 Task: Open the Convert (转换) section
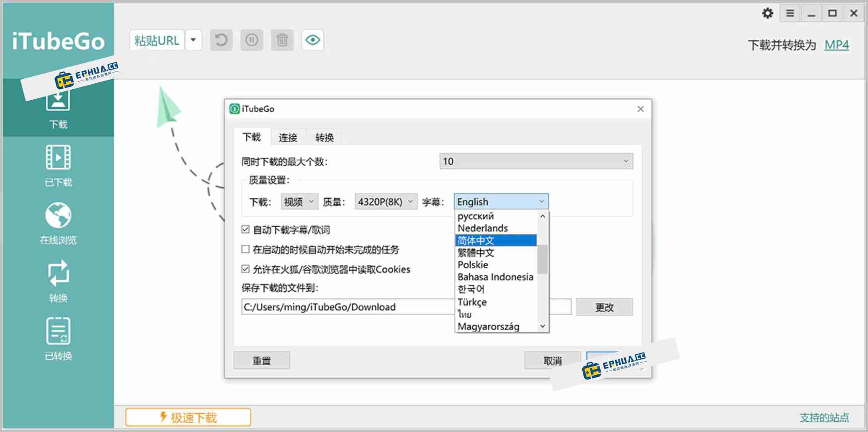point(58,281)
